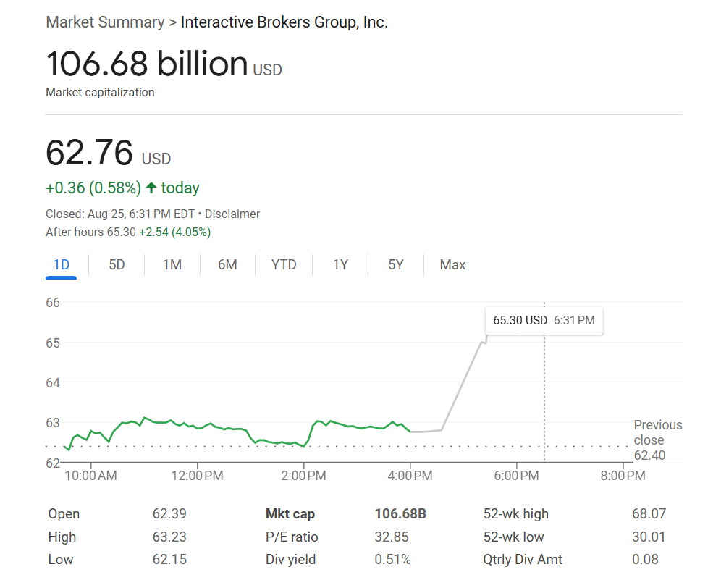Select the Max time range
Image resolution: width=721 pixels, height=588 pixels.
tap(452, 264)
